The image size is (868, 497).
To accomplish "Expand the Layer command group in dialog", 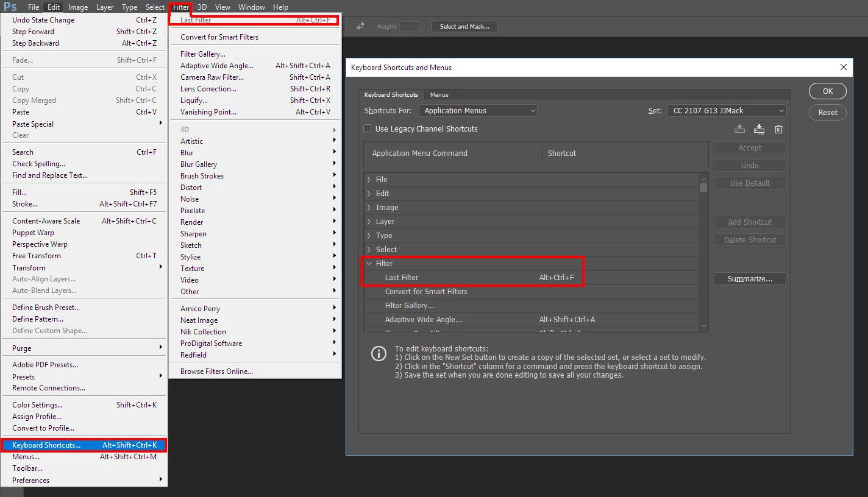I will 368,222.
